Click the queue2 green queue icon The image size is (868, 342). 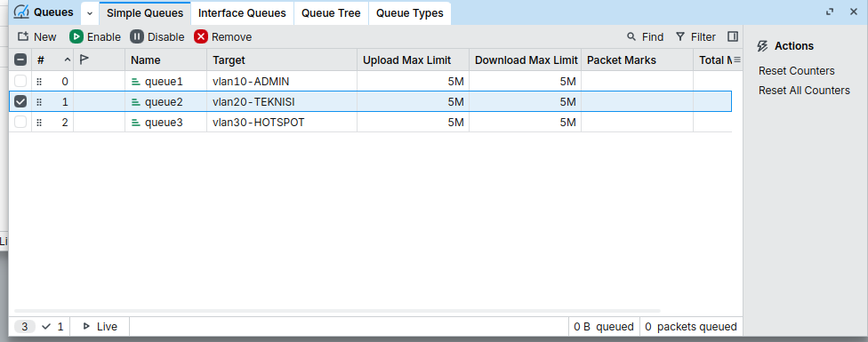click(x=135, y=102)
